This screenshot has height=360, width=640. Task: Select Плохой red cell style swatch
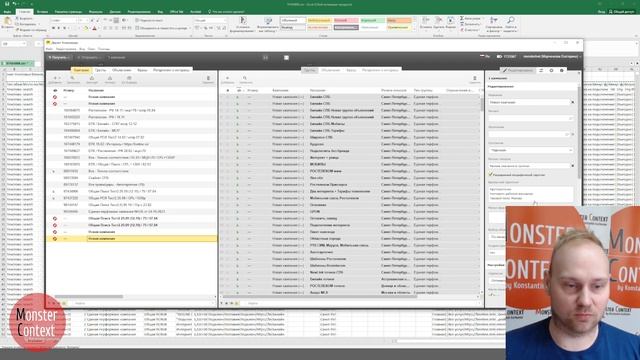click(346, 20)
